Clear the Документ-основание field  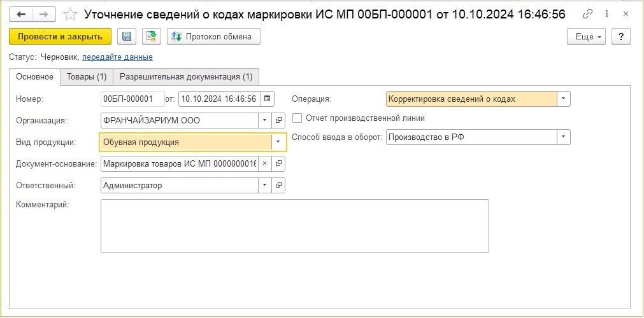pos(265,163)
